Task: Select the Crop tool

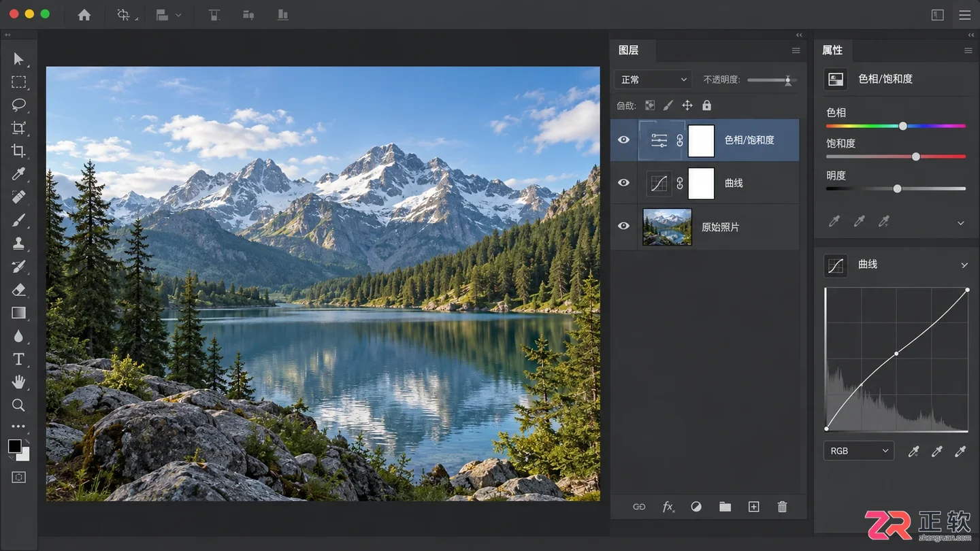Action: pos(18,151)
